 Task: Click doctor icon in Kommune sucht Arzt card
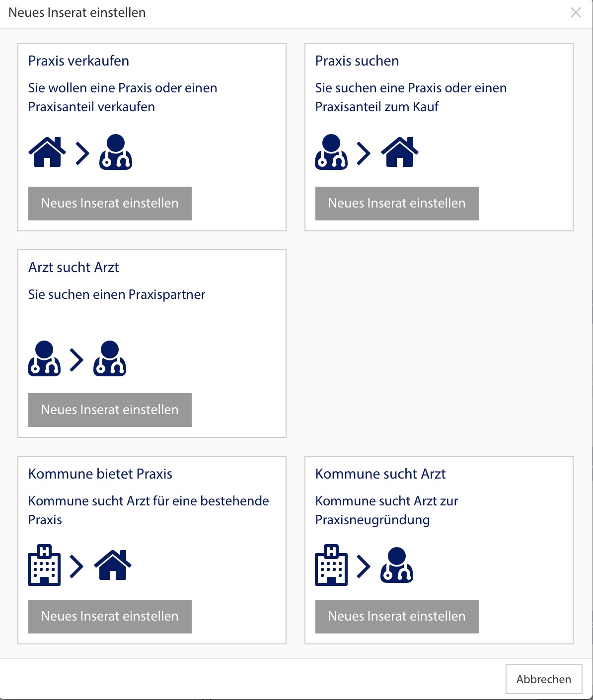pos(397,565)
